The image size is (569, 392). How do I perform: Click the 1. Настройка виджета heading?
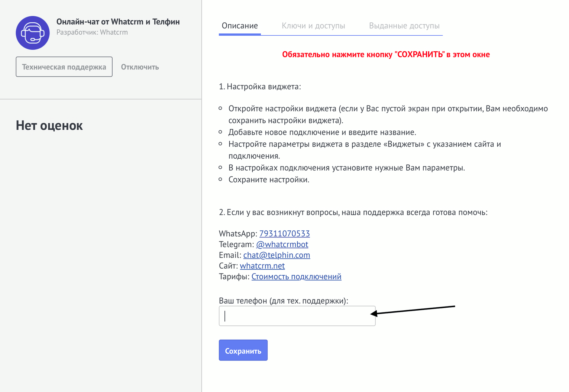(x=260, y=87)
